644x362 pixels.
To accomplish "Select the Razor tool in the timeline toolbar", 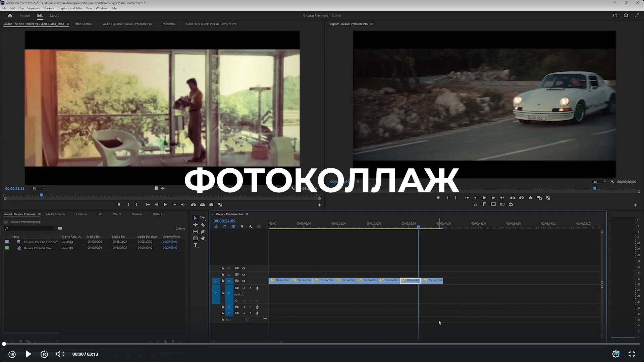I will pyautogui.click(x=203, y=225).
